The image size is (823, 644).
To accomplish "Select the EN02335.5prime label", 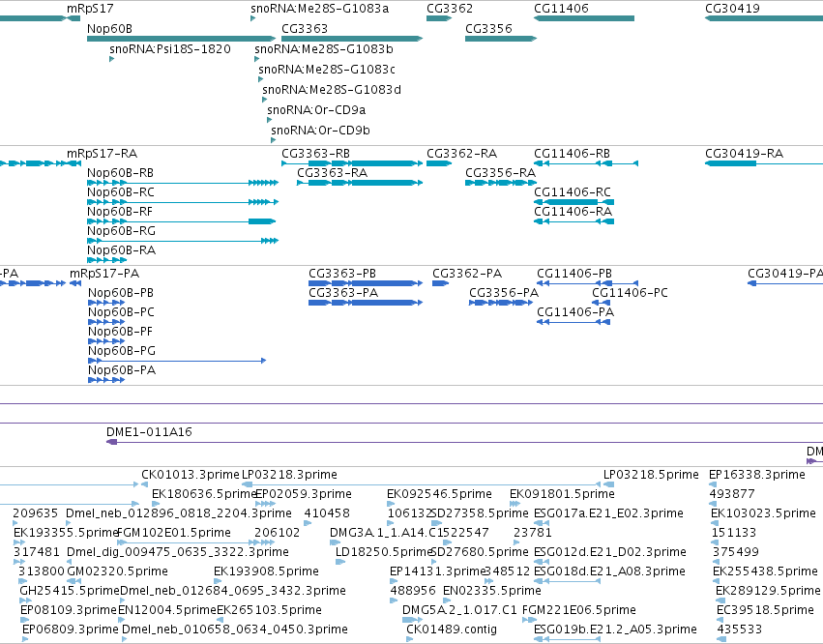I will pyautogui.click(x=492, y=591).
